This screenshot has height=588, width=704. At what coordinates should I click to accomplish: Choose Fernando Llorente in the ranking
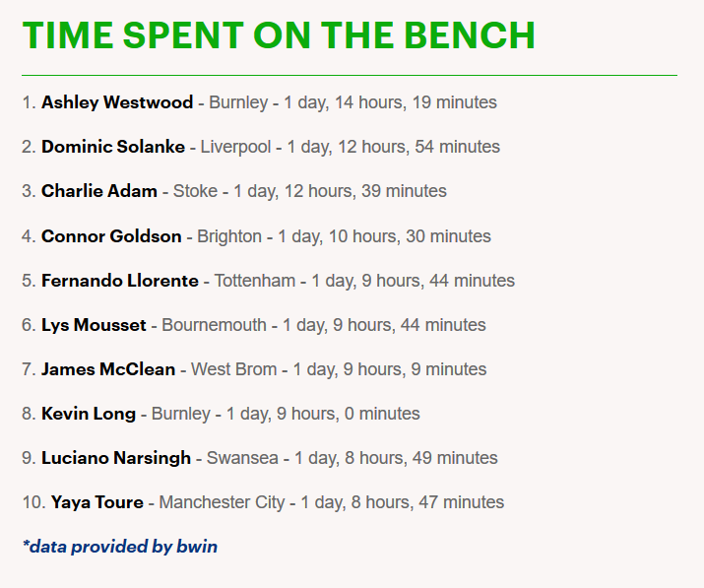click(x=119, y=281)
